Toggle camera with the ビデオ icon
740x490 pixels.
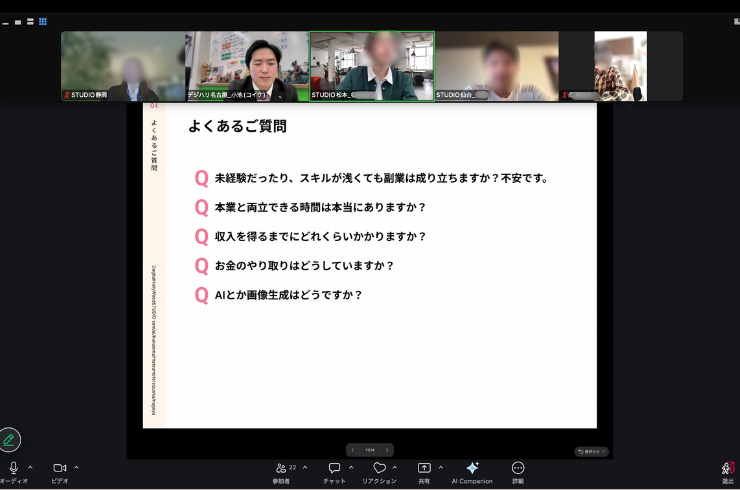pos(59,468)
